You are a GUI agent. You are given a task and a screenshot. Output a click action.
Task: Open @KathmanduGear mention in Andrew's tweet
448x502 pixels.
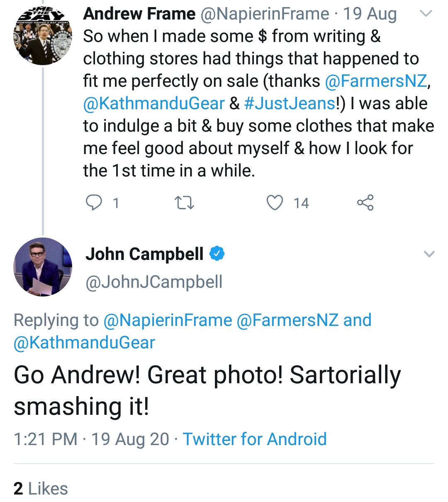[153, 103]
